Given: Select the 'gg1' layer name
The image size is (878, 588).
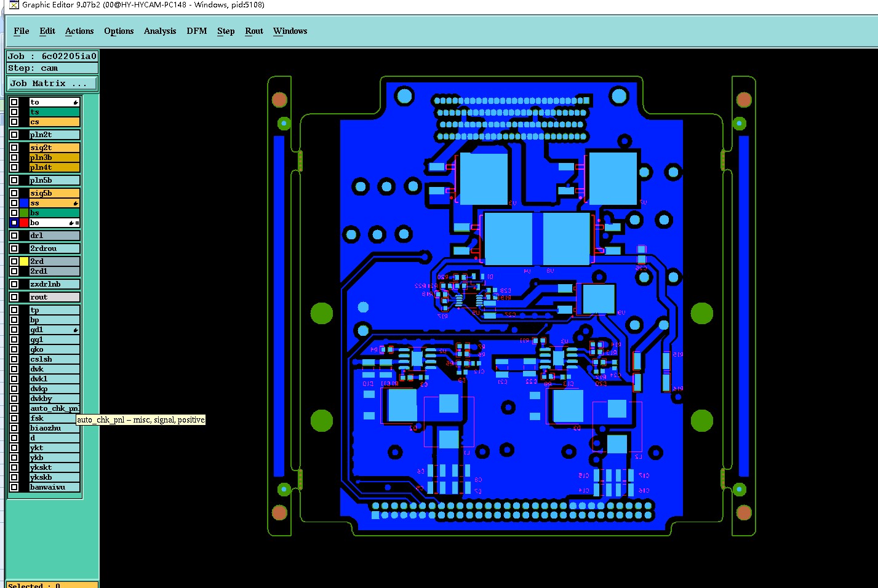Looking at the screenshot, I should coord(55,340).
